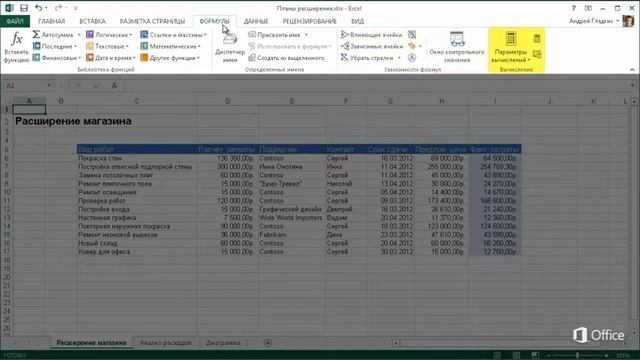Click the formula bar fx icon
The image size is (640, 360).
115,85
